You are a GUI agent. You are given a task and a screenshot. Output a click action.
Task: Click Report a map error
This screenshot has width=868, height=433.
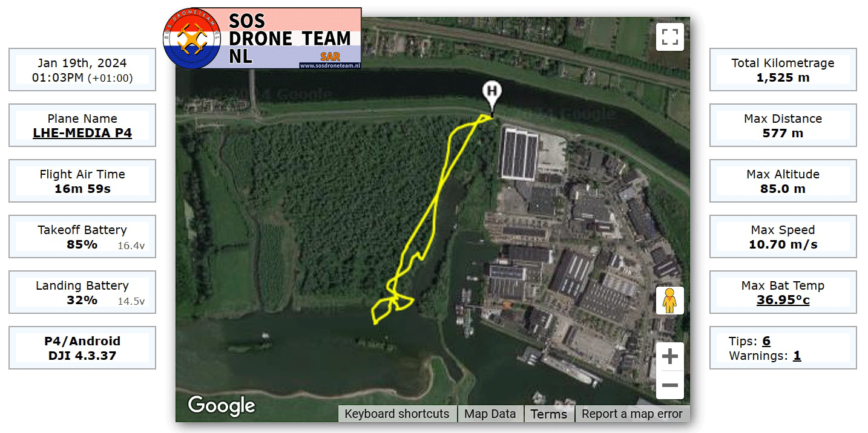coord(632,414)
